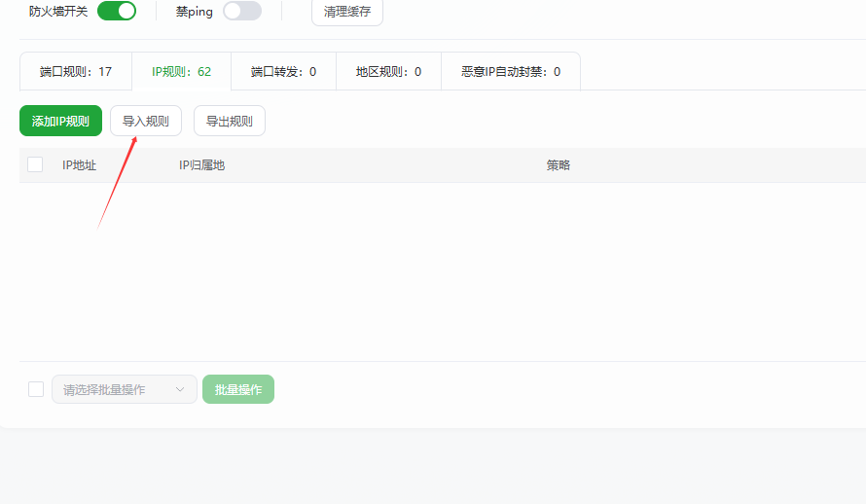Tick the checkbox beside the batch dropdown

click(36, 389)
